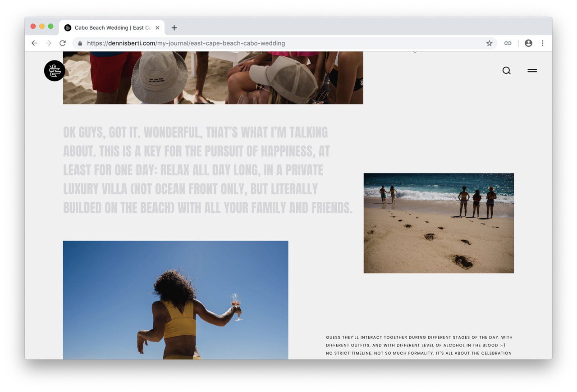Click the padlock site security icon
Screen dimensions: 577x392
click(x=80, y=43)
